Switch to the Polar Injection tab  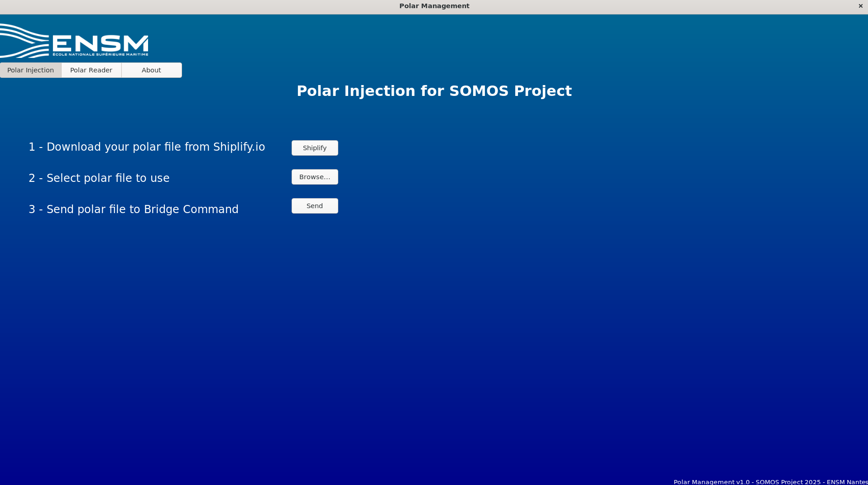pyautogui.click(x=31, y=70)
